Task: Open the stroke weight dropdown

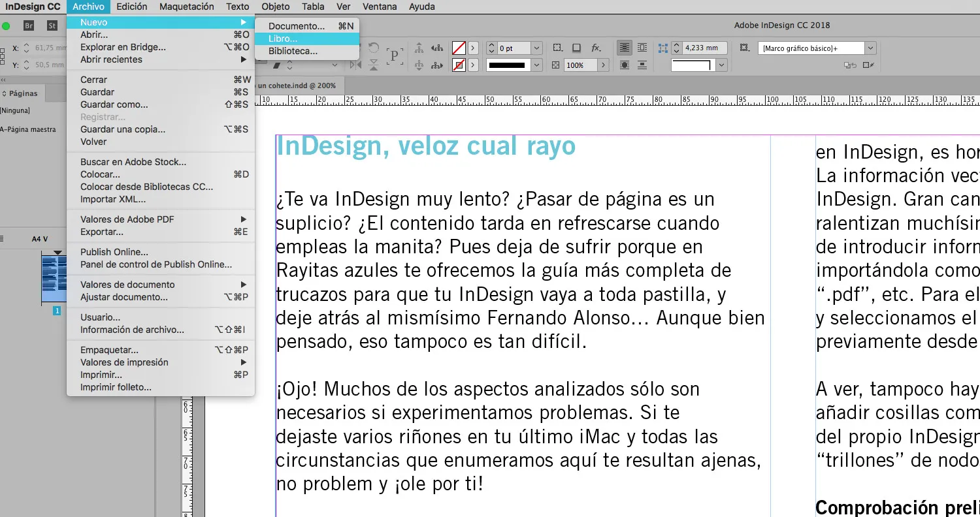Action: (536, 48)
